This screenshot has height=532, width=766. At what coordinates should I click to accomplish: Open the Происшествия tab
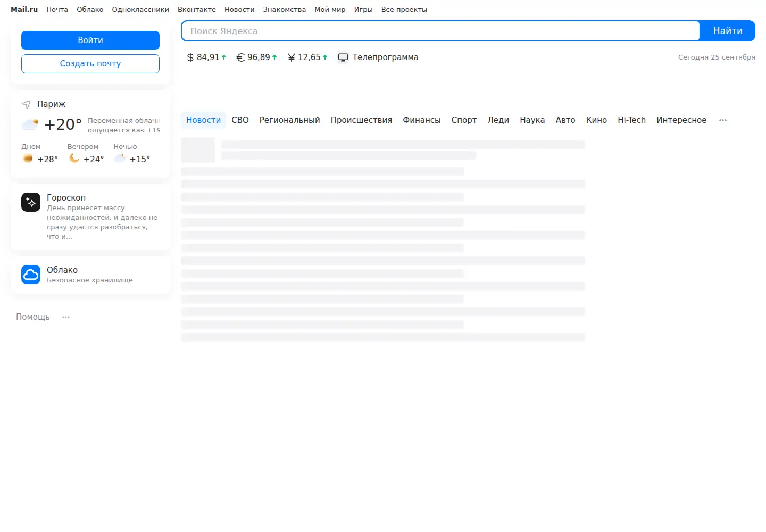pos(361,120)
